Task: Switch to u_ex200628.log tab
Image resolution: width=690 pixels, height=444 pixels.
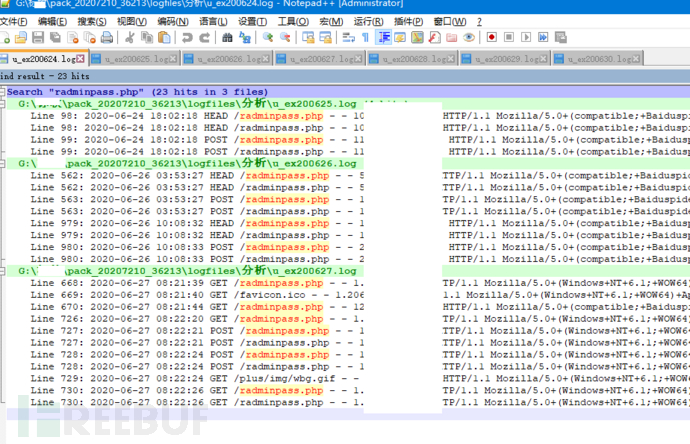Action: click(412, 59)
